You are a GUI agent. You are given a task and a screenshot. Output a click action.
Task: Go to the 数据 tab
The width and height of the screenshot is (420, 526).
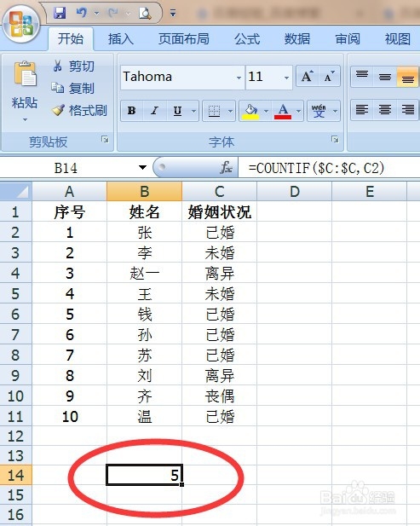pos(297,38)
